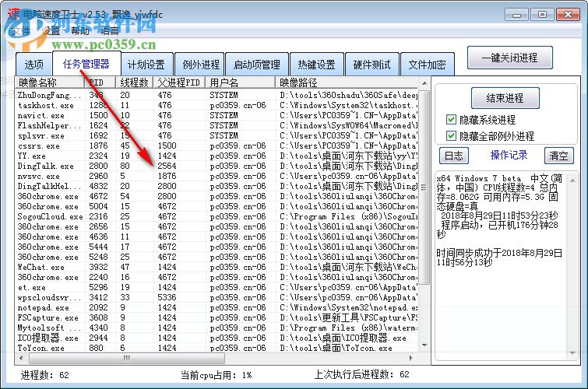Select the et.exe process row
The height and width of the screenshot is (389, 588).
tap(217, 287)
